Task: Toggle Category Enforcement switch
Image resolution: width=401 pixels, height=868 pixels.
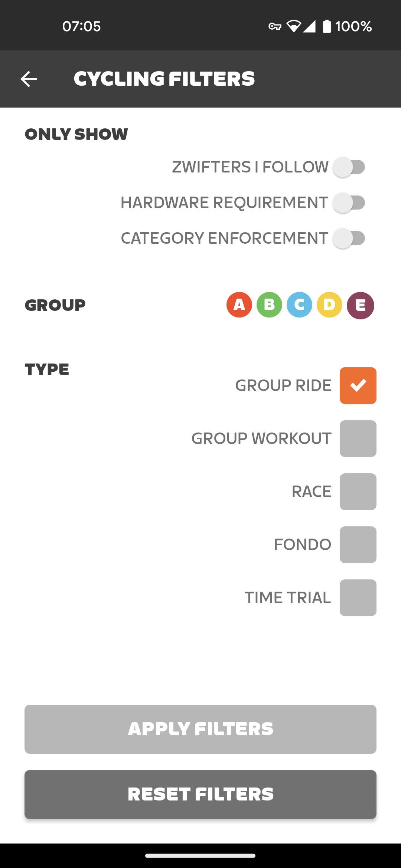Action: [349, 238]
